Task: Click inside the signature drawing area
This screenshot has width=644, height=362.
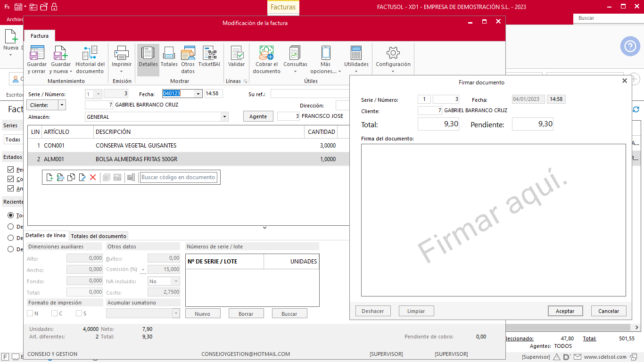Action: [x=493, y=220]
